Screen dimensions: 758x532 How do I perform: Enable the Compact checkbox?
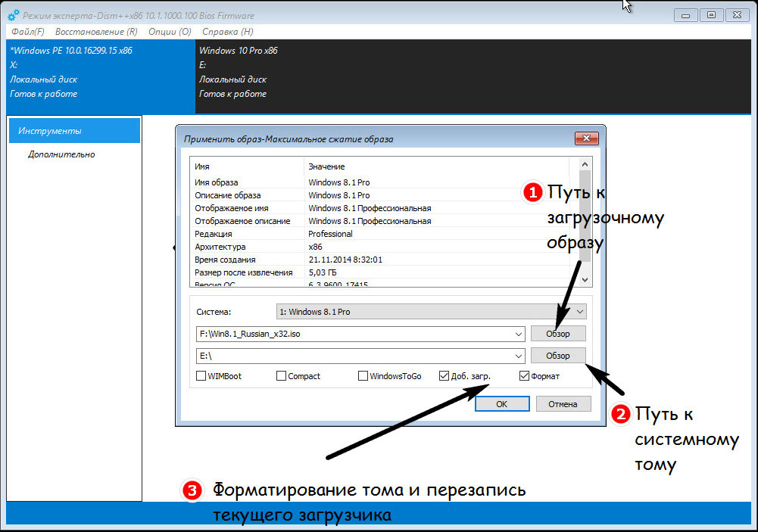(x=281, y=376)
